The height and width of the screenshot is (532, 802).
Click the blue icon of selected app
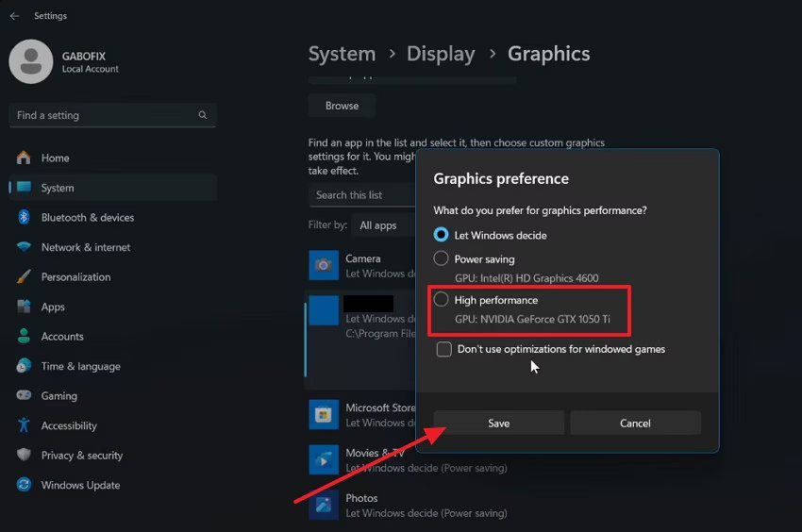324,310
